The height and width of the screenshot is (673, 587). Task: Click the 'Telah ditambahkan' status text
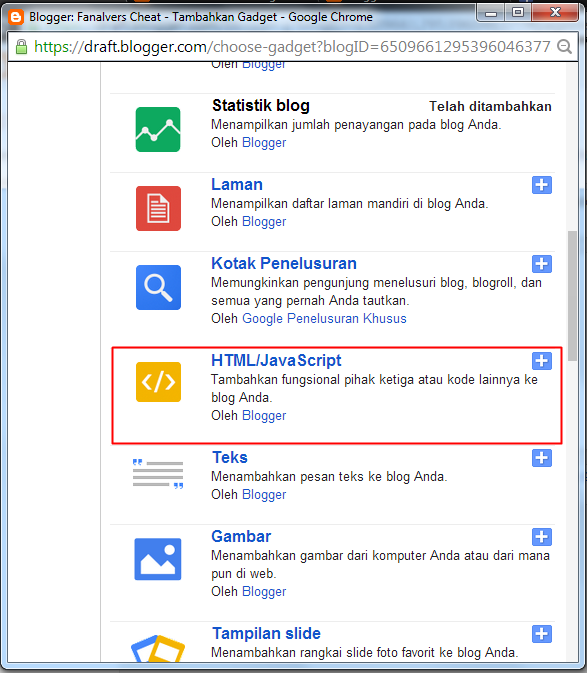(490, 106)
